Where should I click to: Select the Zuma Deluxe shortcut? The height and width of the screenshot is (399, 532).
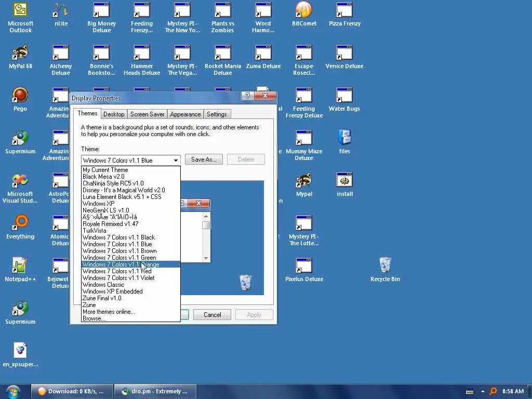click(x=263, y=57)
